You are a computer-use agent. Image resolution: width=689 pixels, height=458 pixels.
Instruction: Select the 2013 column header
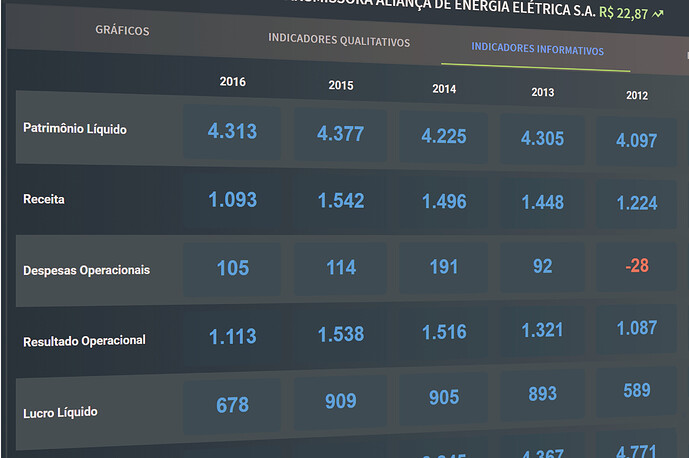[x=543, y=92]
